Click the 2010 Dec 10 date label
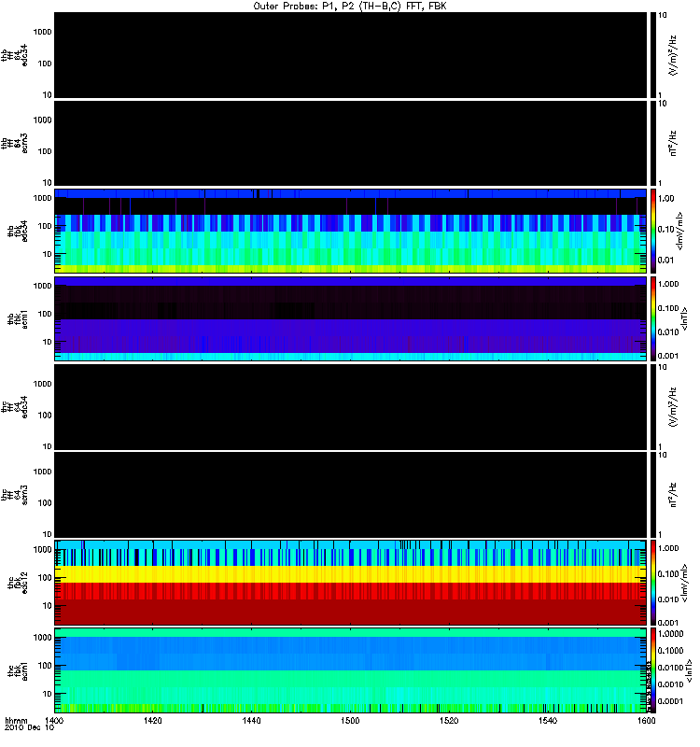The image size is (700, 747). point(29,727)
